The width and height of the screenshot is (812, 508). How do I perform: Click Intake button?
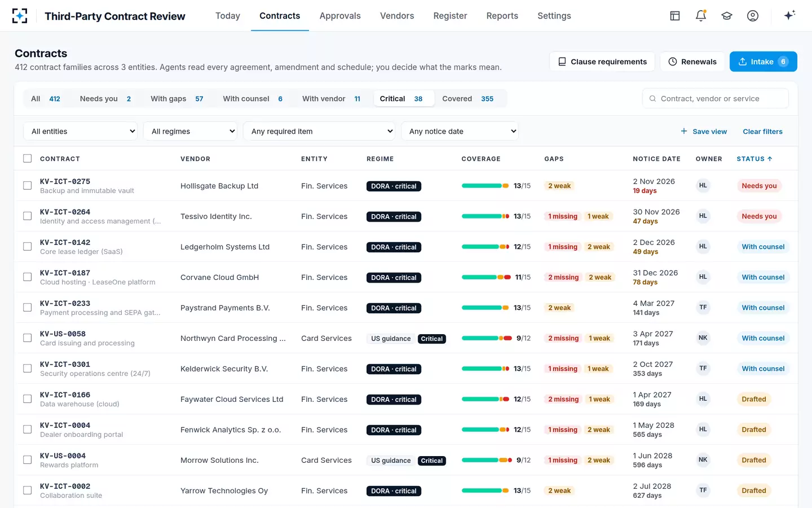(763, 62)
